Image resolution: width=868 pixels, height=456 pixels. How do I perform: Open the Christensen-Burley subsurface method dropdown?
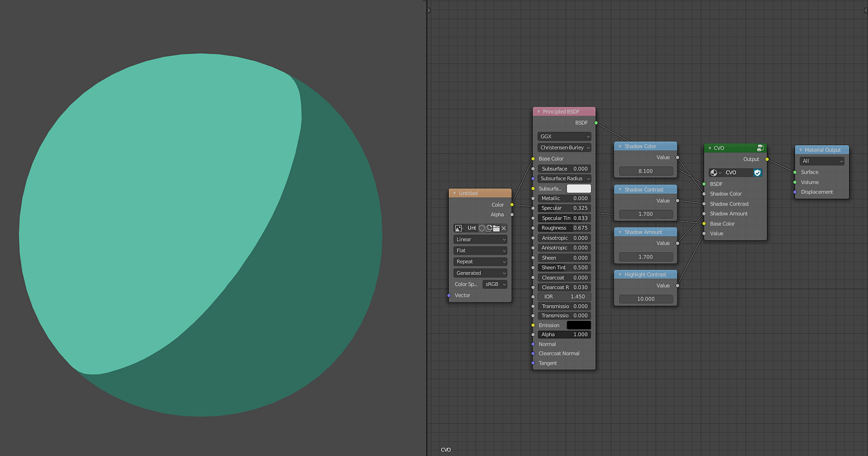564,147
